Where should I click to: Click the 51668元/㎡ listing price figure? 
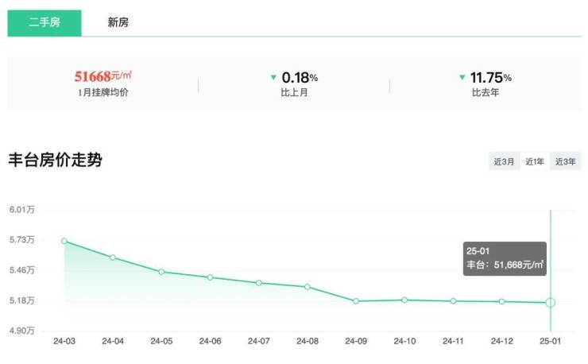point(103,76)
